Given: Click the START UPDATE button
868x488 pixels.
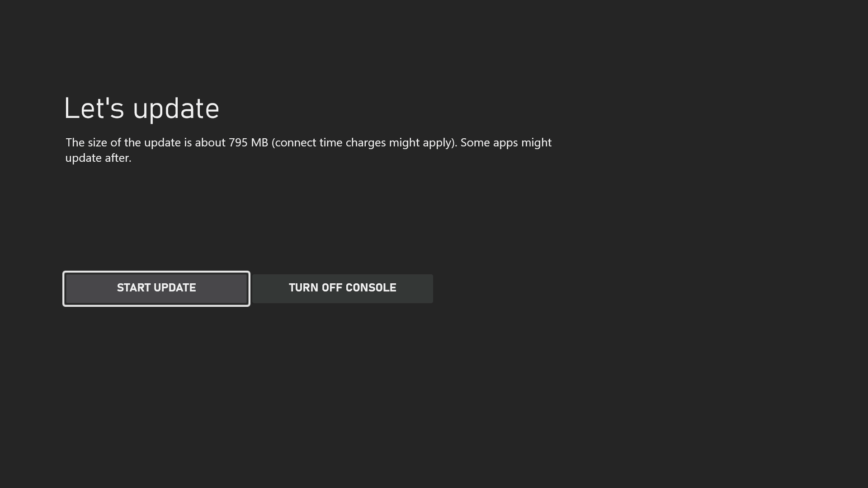Looking at the screenshot, I should (156, 289).
